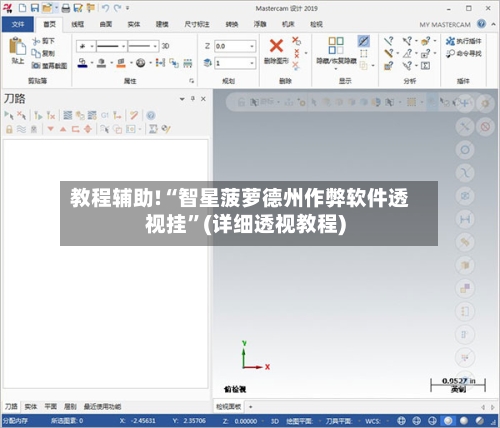Click the Cut (剪下) scissors icon
500x428 pixels.
[x=36, y=41]
